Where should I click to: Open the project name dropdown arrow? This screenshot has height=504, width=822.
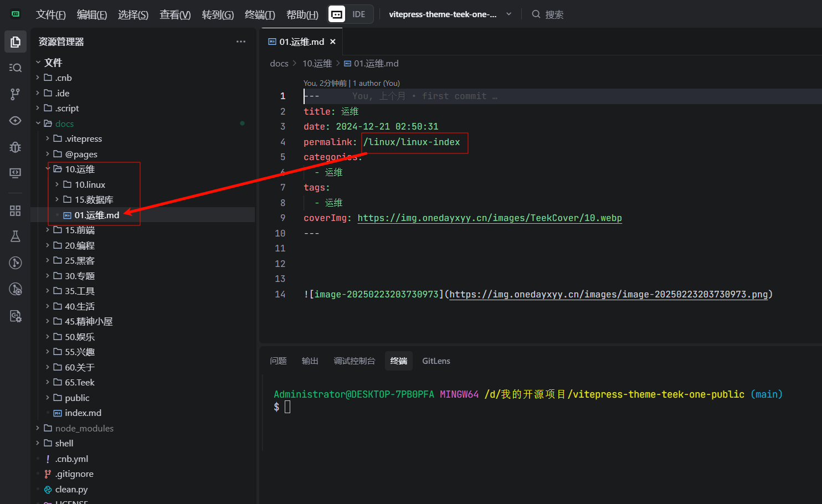[508, 14]
